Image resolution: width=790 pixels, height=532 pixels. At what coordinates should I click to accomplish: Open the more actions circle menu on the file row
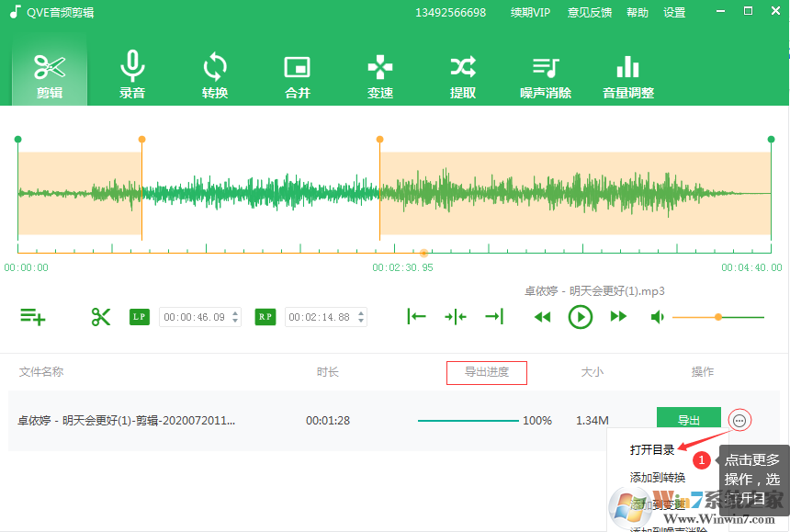coord(739,420)
